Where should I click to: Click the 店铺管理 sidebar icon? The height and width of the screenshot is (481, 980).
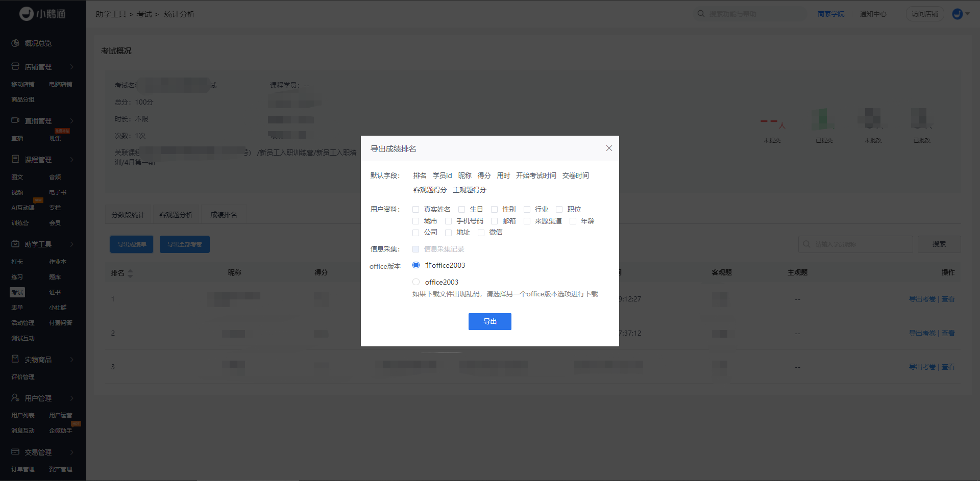(15, 66)
